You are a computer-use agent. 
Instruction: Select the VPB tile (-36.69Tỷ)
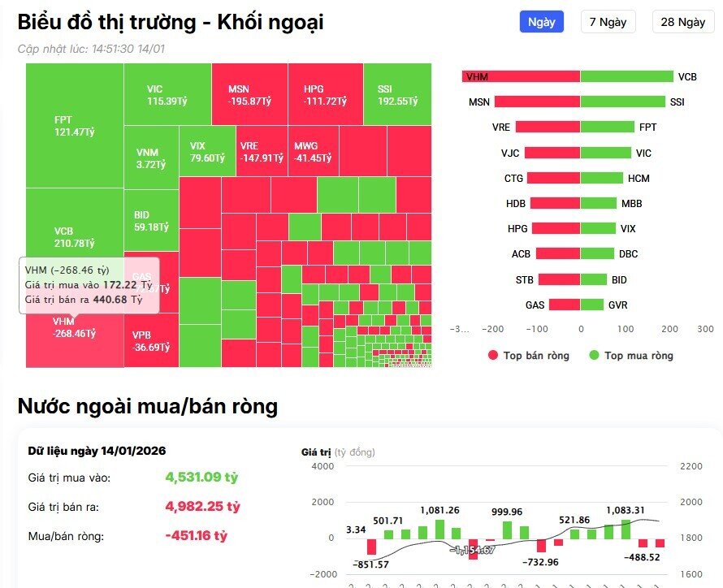(x=149, y=341)
